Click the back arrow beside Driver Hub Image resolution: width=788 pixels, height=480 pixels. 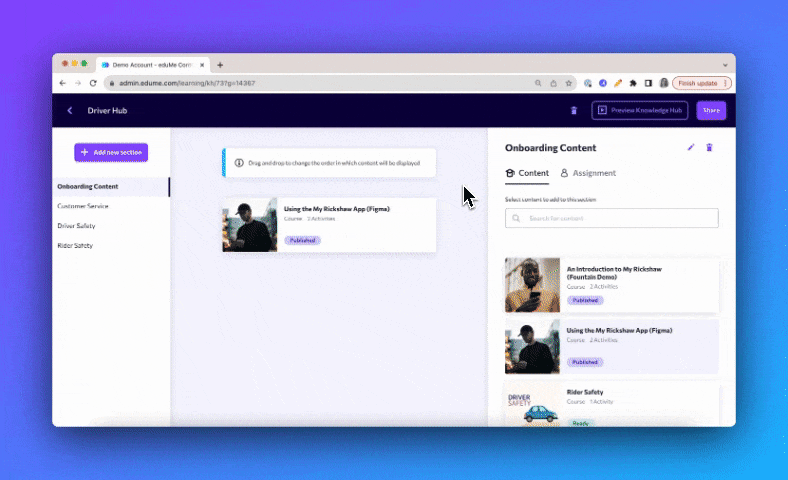pyautogui.click(x=70, y=111)
